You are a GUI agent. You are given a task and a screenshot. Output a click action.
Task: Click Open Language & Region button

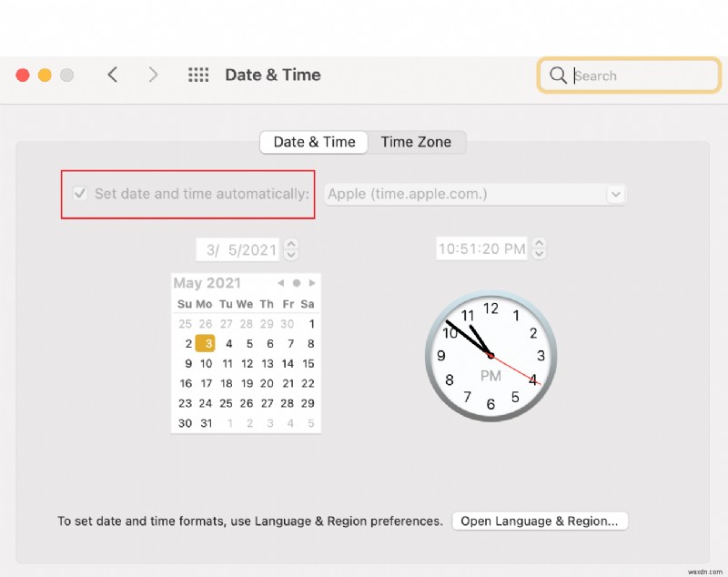click(540, 521)
